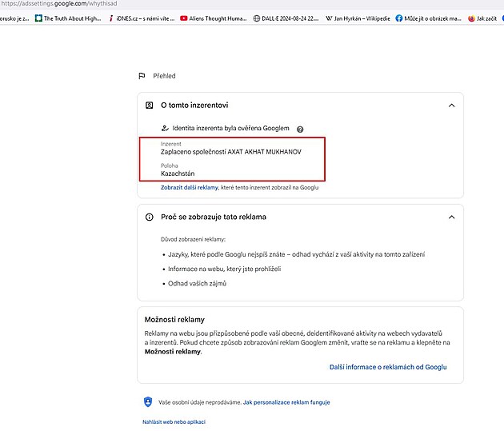Click the verified identity person icon
Viewport: 504px width, 431px height.
165,128
